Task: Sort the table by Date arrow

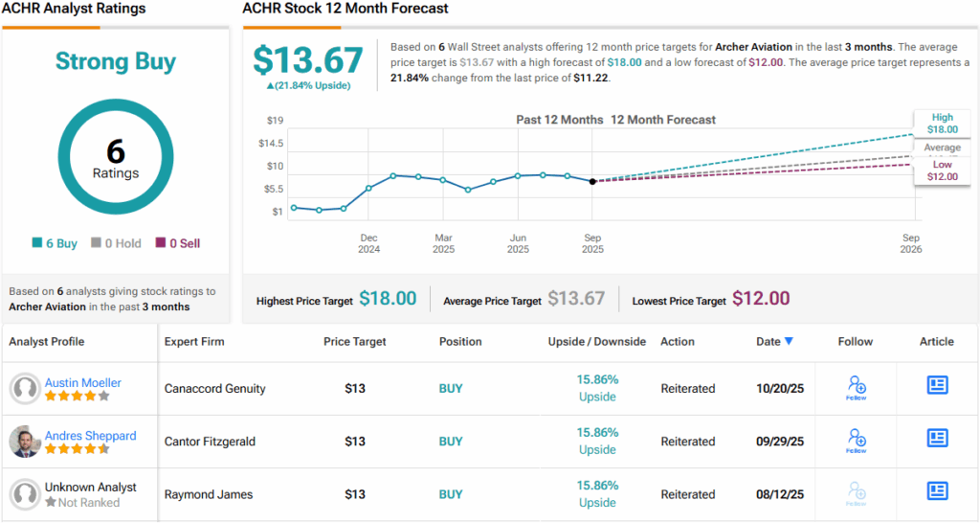Action: 789,341
